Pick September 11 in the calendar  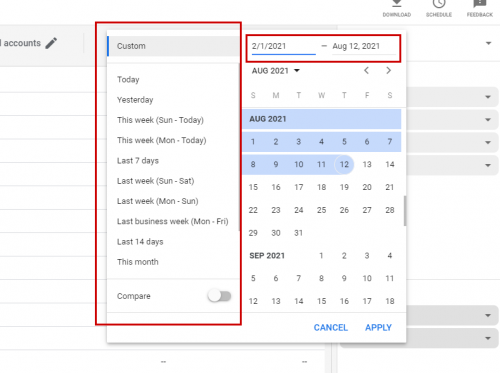click(390, 278)
